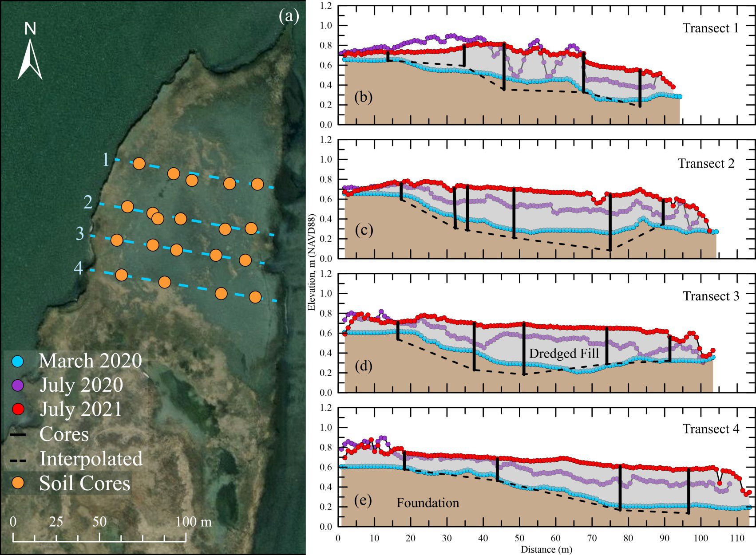This screenshot has height=555, width=756.
Task: Click the panel label (a) on the map
Action: pos(289,17)
